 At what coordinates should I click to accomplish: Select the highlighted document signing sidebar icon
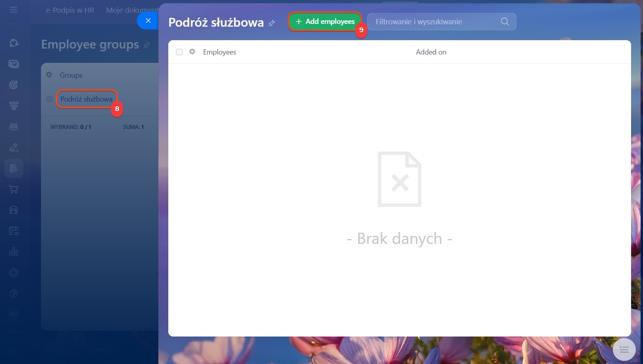coord(14,168)
